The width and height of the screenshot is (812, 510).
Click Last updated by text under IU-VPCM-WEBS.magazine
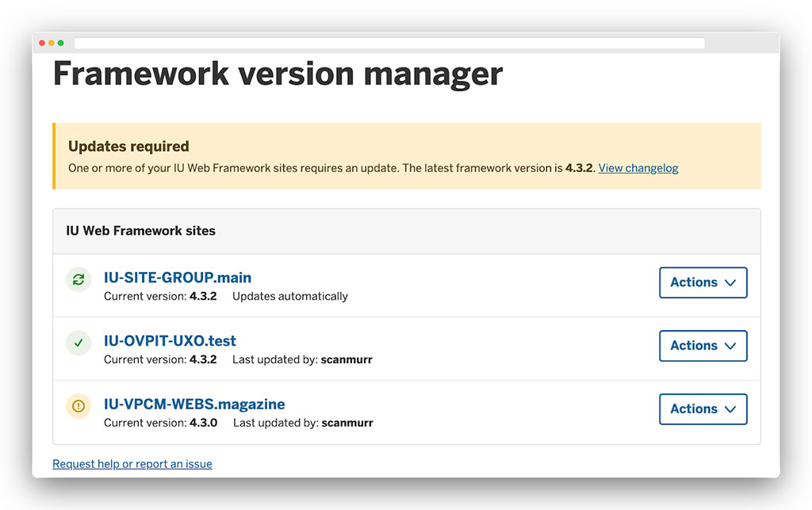(x=303, y=423)
